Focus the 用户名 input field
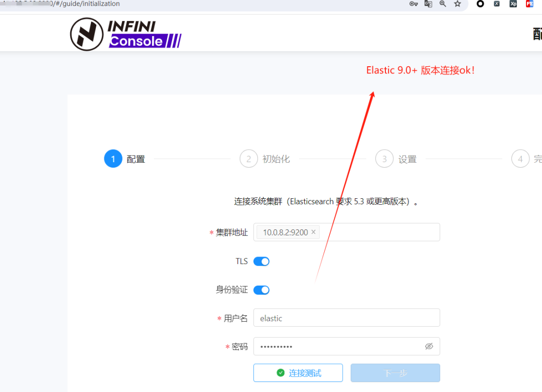 [347, 318]
